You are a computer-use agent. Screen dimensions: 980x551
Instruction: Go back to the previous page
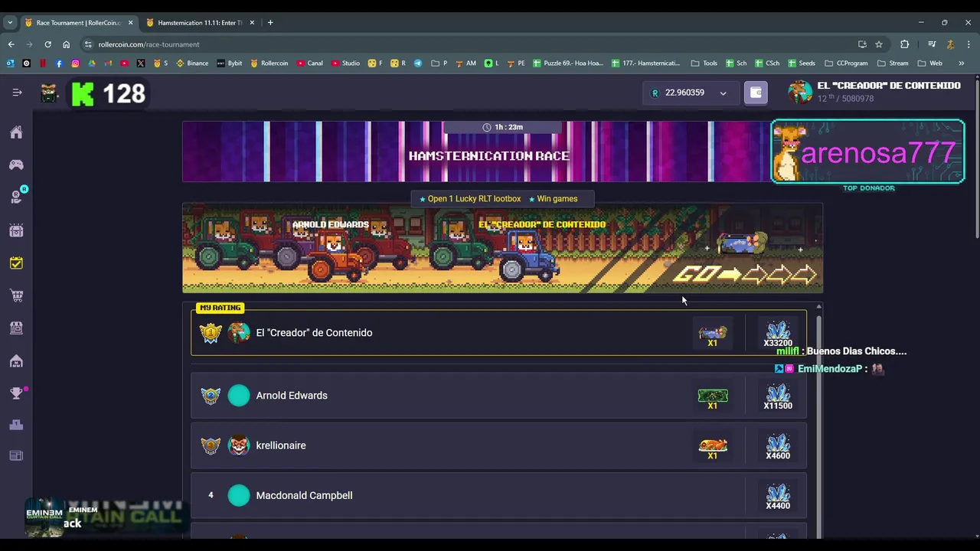tap(11, 44)
